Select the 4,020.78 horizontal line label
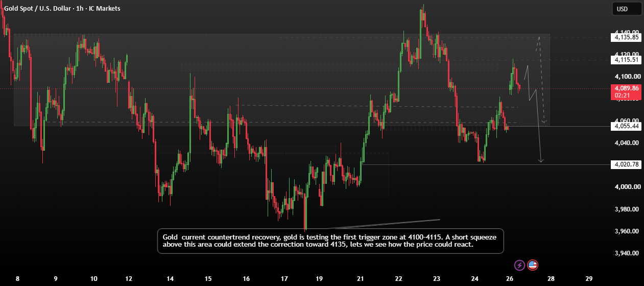The height and width of the screenshot is (286, 644). coord(626,164)
